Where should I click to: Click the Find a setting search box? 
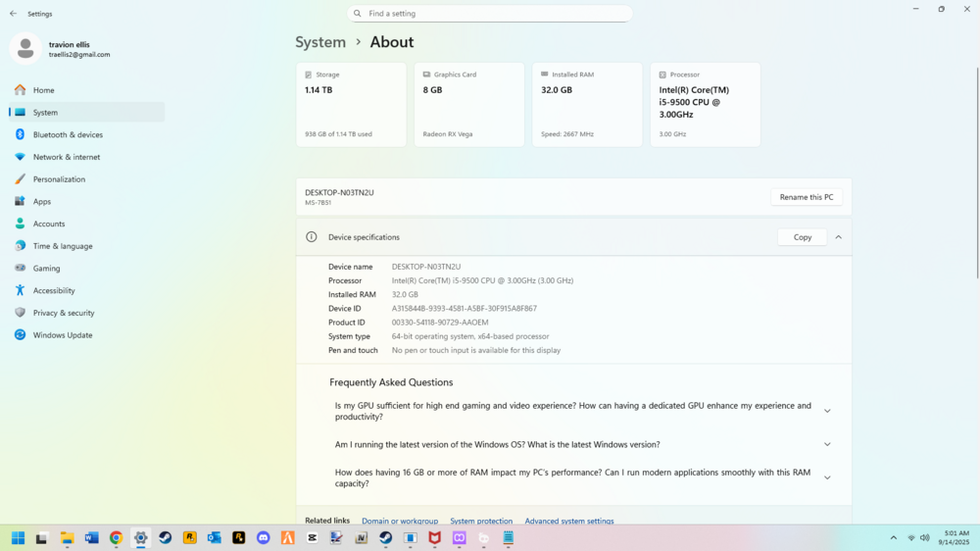coord(489,13)
